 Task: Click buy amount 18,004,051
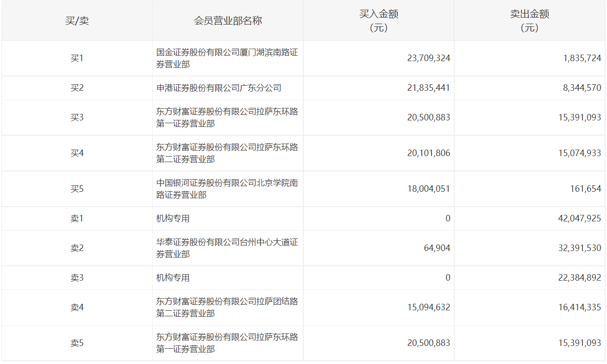pos(429,189)
